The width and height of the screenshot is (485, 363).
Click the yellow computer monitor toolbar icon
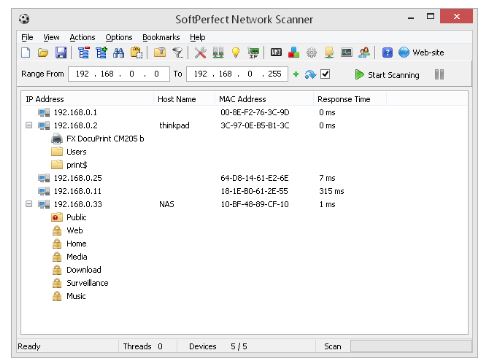pyautogui.click(x=329, y=53)
